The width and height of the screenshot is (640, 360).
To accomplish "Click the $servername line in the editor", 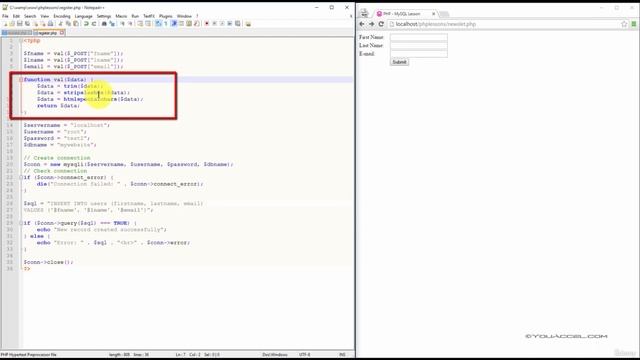I will pos(67,125).
